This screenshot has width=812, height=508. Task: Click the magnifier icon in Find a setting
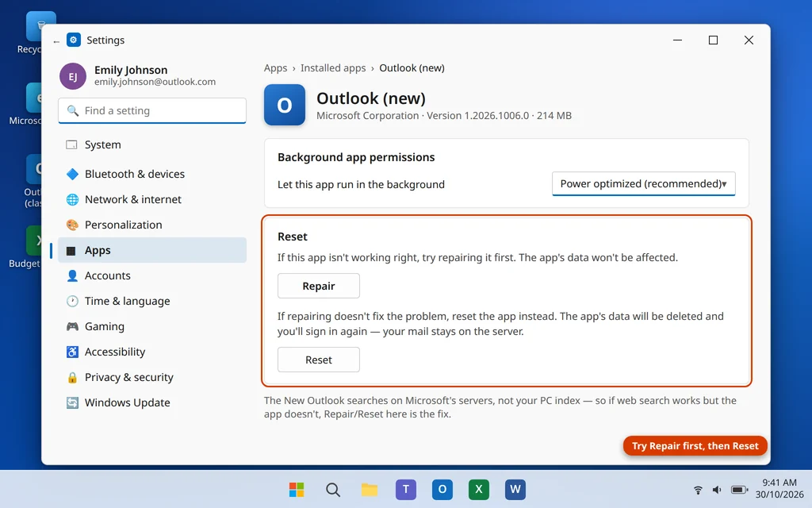[x=73, y=111]
